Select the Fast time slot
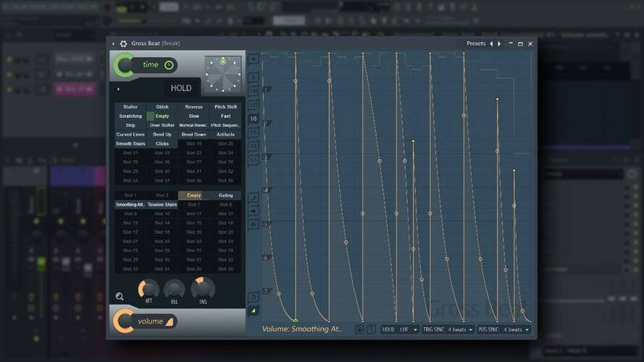Image resolution: width=644 pixels, height=362 pixels. pyautogui.click(x=225, y=116)
